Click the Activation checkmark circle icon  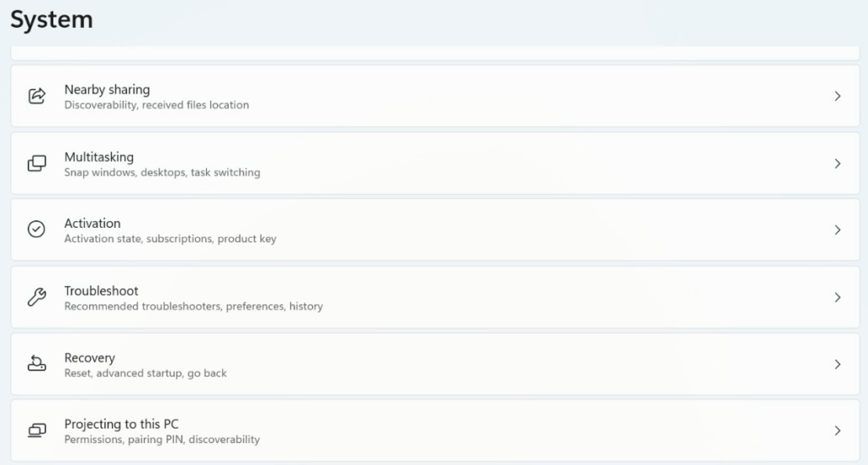coord(36,230)
